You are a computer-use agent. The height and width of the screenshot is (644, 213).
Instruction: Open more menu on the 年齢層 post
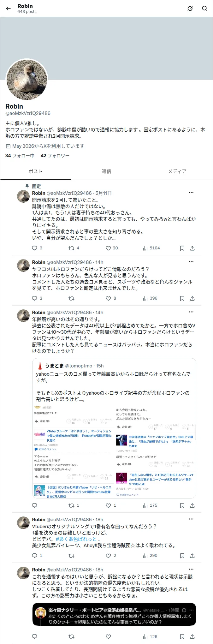click(x=191, y=312)
